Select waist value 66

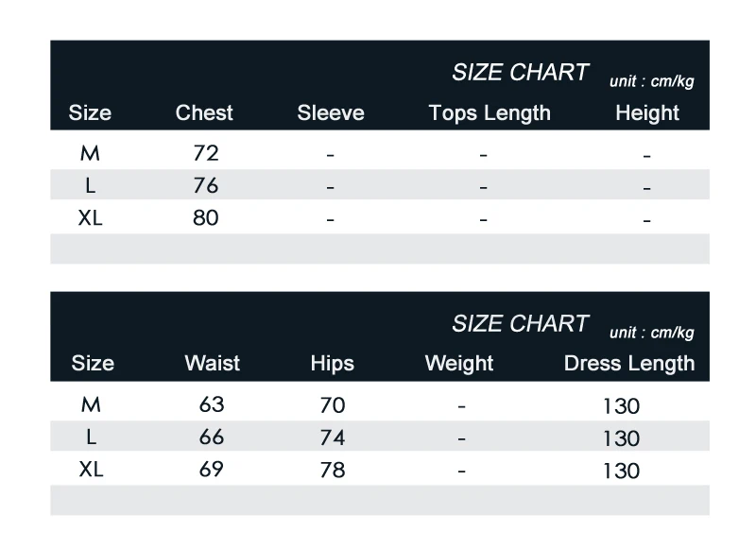tap(212, 437)
